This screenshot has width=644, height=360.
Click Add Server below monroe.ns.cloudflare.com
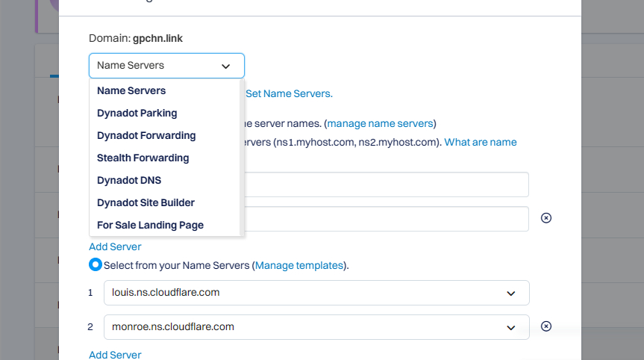pos(115,355)
